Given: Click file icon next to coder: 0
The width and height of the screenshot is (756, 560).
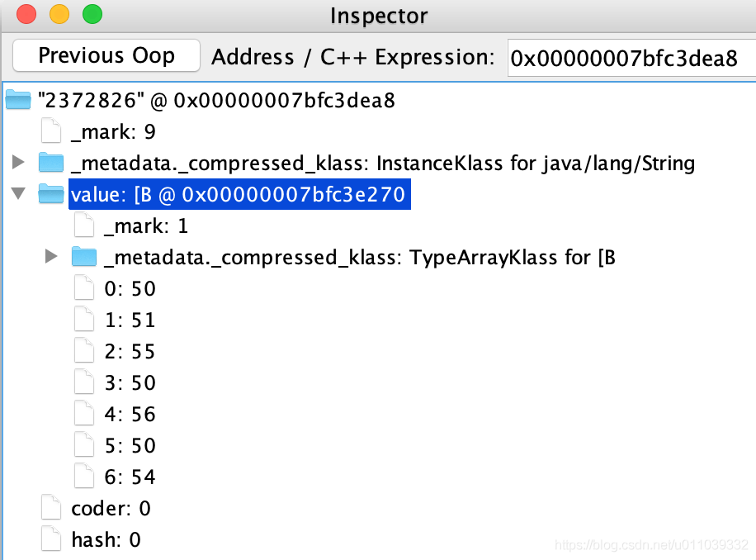Looking at the screenshot, I should [51, 507].
